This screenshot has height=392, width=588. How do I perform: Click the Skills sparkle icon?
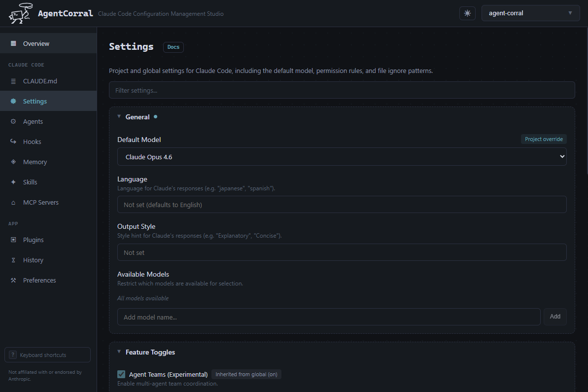click(x=13, y=182)
